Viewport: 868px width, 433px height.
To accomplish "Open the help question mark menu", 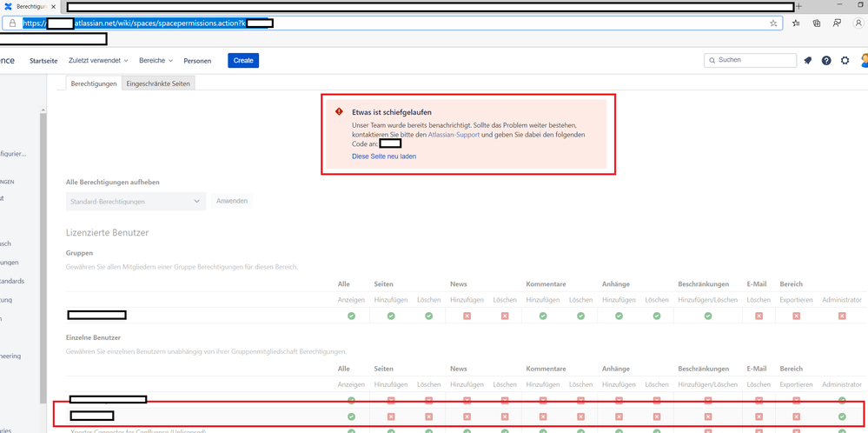I will click(826, 61).
